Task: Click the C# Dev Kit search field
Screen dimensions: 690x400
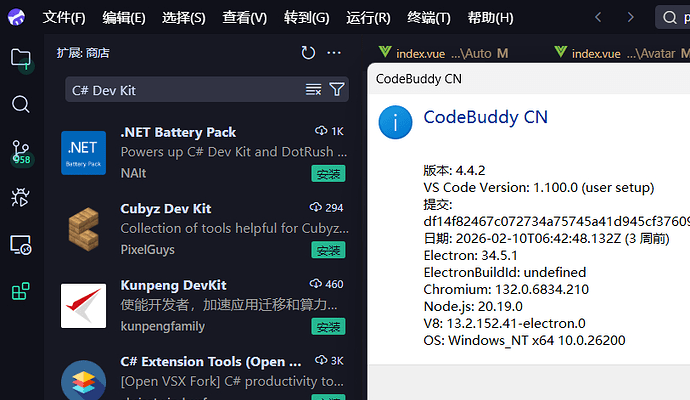Action: 185,90
